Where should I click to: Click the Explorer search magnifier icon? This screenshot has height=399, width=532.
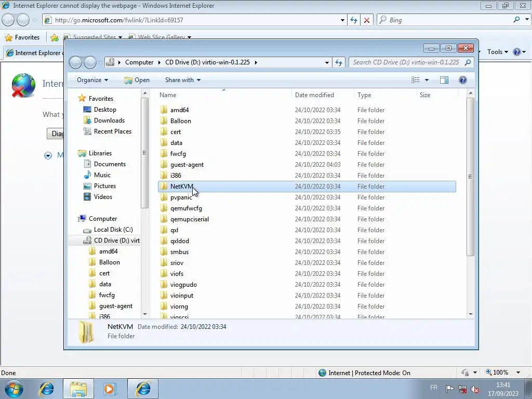tap(468, 62)
